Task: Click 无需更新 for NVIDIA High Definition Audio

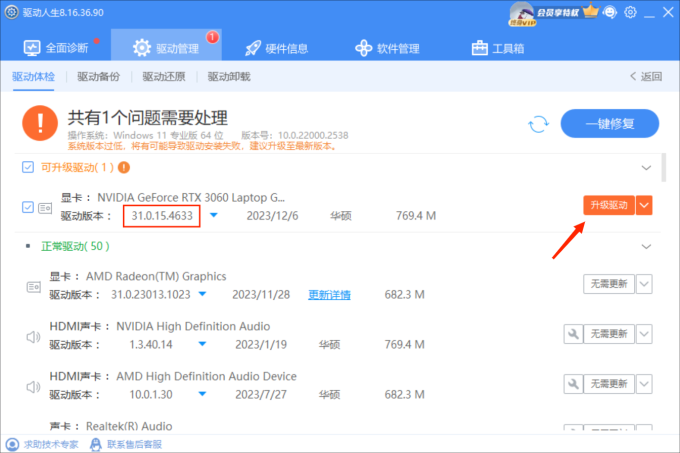Action: point(609,334)
